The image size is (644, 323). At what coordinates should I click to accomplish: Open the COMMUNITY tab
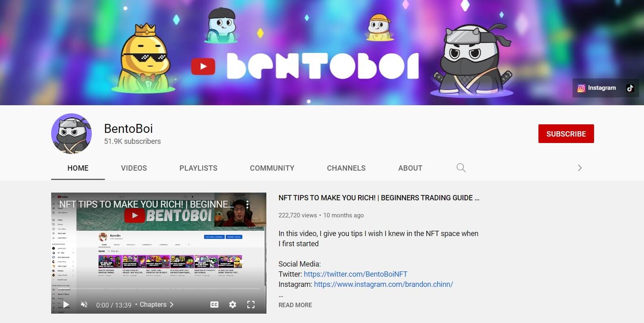pyautogui.click(x=272, y=168)
